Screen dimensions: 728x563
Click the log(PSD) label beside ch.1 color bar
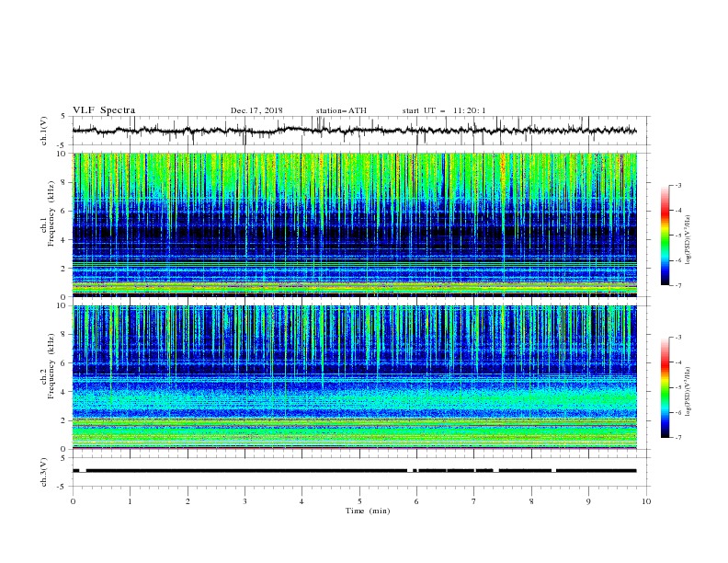click(688, 240)
